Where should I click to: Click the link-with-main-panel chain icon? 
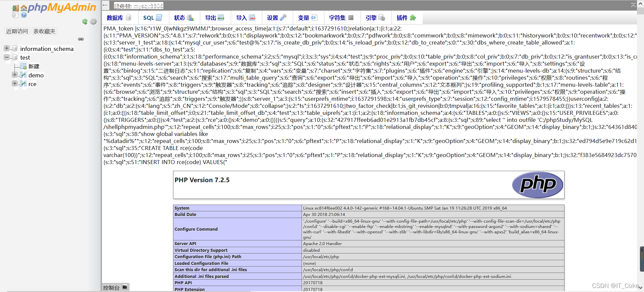click(81, 39)
